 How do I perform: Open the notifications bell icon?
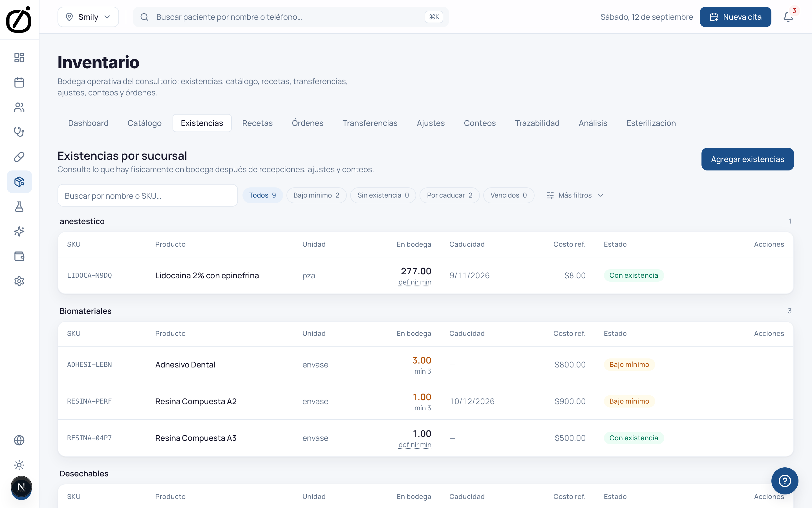point(788,17)
